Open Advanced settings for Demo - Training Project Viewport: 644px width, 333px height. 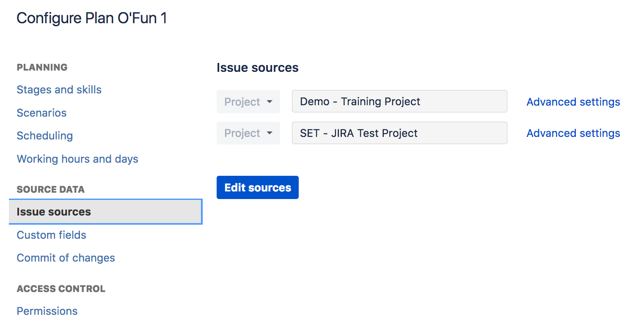(x=573, y=101)
